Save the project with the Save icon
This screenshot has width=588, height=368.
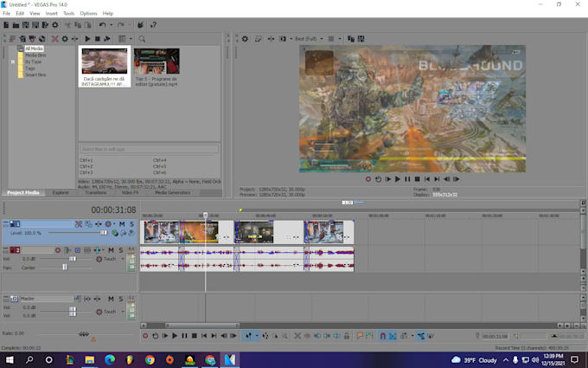25,25
